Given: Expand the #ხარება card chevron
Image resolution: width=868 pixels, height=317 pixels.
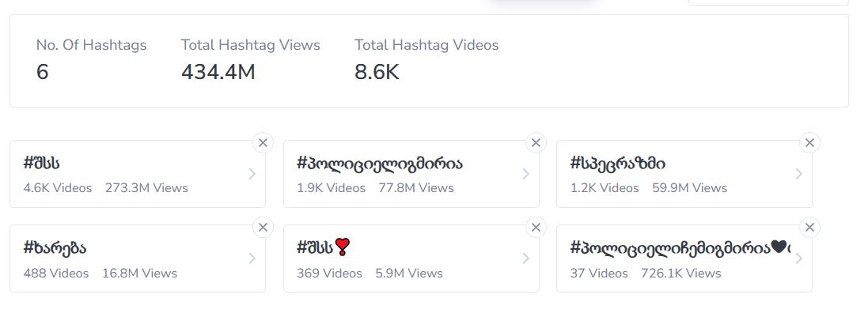Looking at the screenshot, I should 252,259.
